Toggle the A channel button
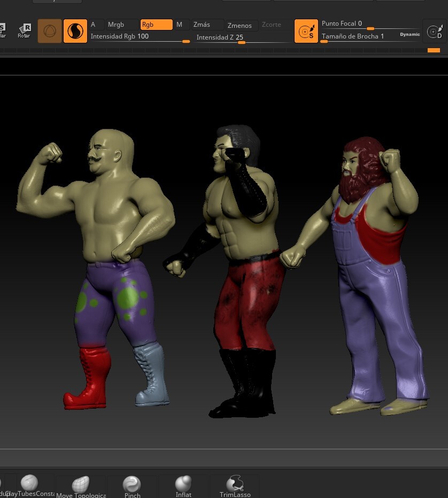 pyautogui.click(x=96, y=25)
